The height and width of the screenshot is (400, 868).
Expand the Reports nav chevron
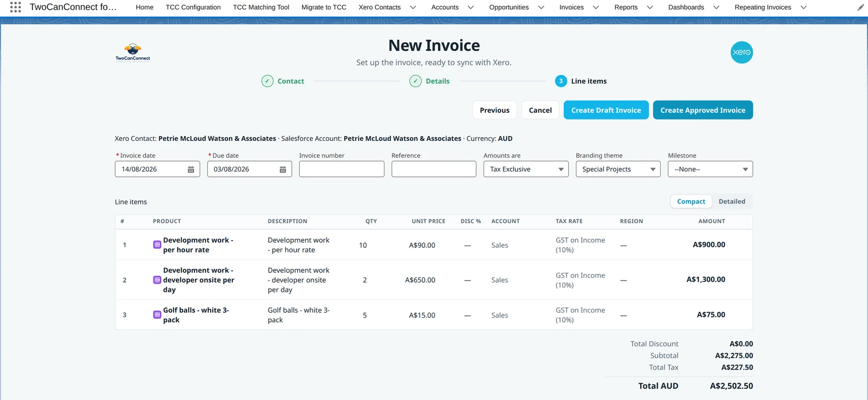[x=649, y=8]
